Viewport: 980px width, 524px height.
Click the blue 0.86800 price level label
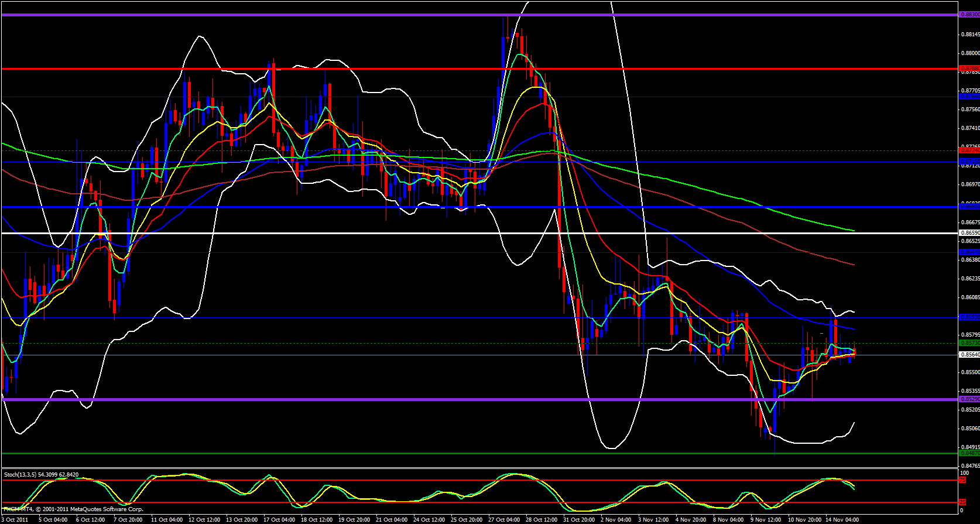[969, 206]
